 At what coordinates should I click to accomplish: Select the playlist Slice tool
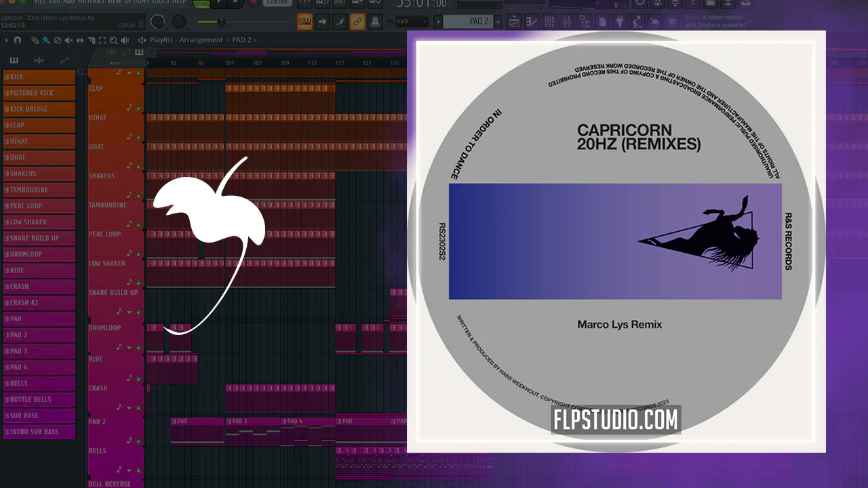[x=92, y=40]
